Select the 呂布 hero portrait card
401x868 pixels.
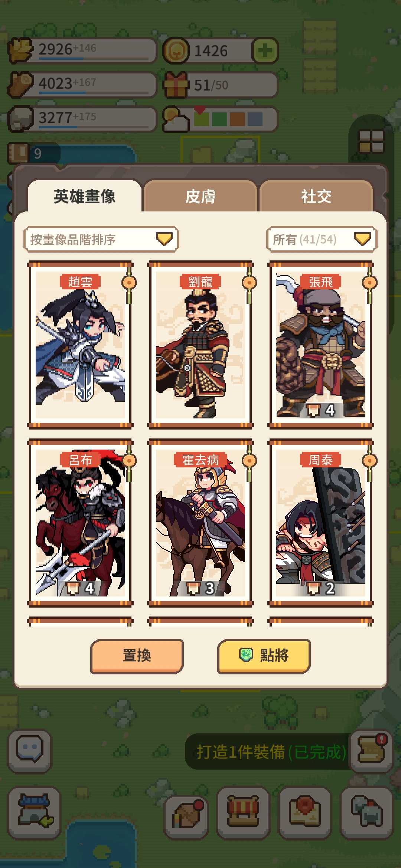pyautogui.click(x=80, y=523)
